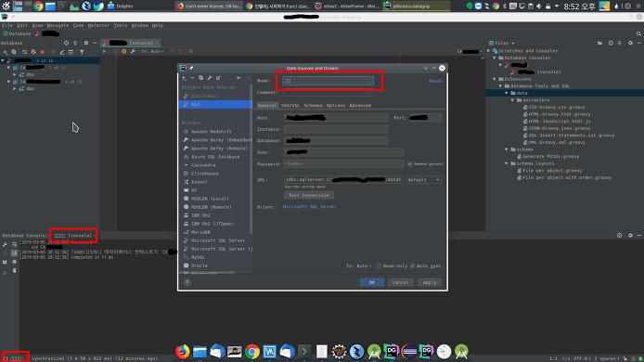Collapse the schema.layouts folder
This screenshot has width=644, height=362.
pyautogui.click(x=507, y=163)
